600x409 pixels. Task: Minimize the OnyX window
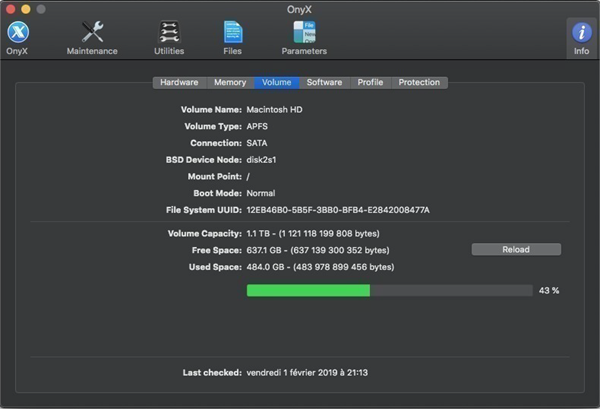pos(26,9)
